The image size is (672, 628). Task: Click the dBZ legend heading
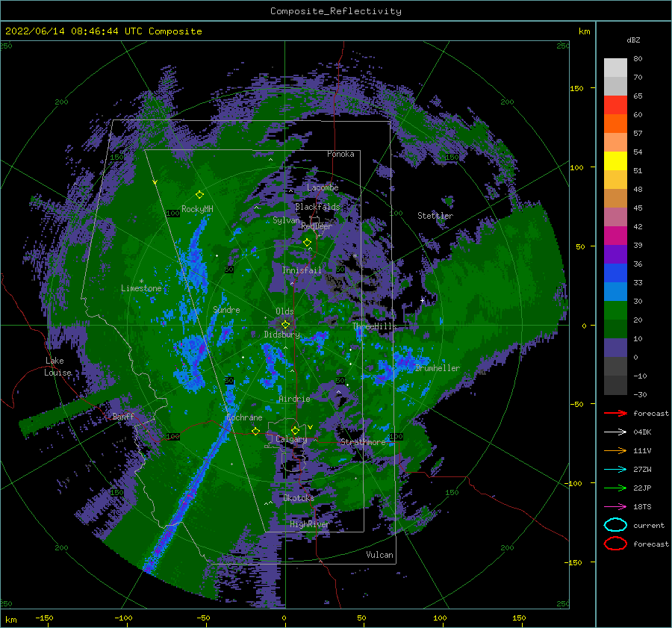pos(633,40)
